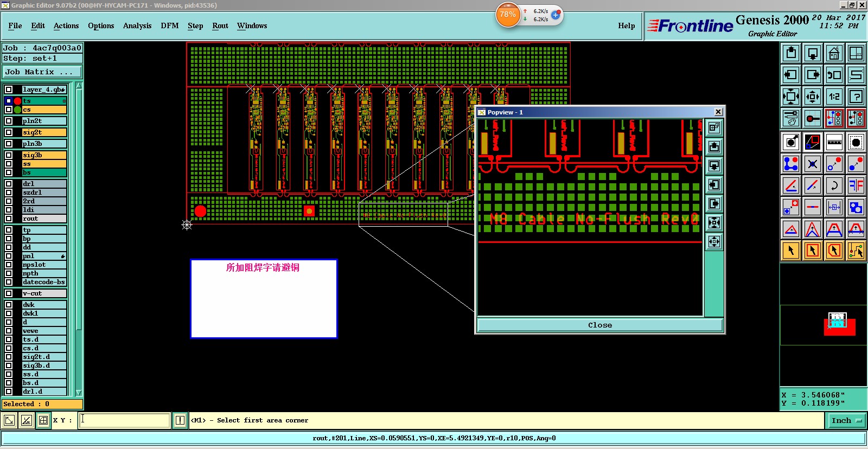This screenshot has height=449, width=868.
Task: Open the Rout menu
Action: pyautogui.click(x=220, y=25)
